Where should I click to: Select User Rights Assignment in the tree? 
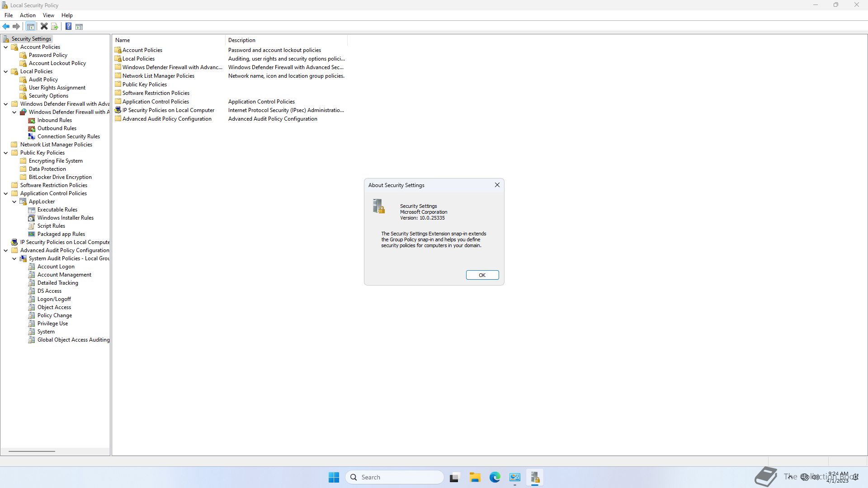pyautogui.click(x=57, y=88)
